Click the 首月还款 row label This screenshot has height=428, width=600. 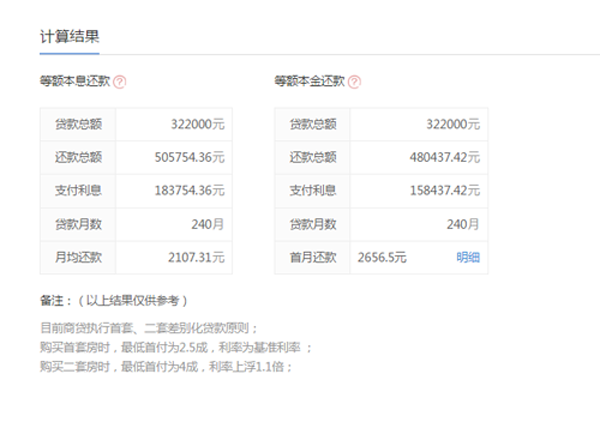click(x=312, y=257)
